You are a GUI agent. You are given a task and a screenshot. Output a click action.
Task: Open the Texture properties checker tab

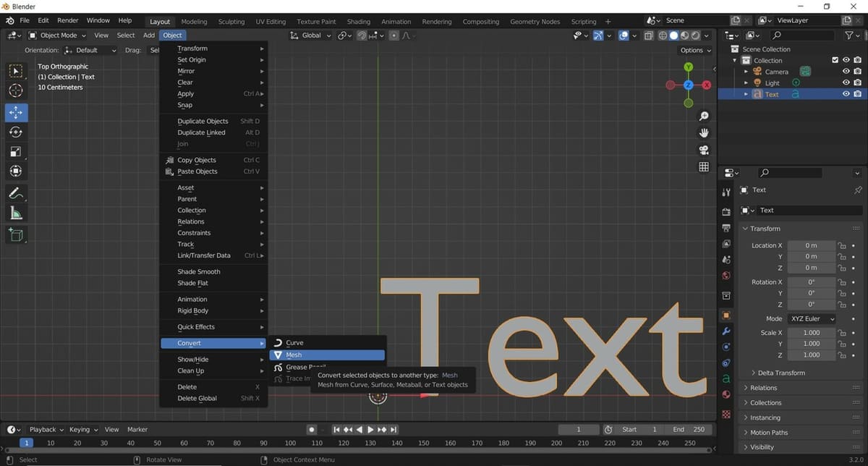click(726, 413)
